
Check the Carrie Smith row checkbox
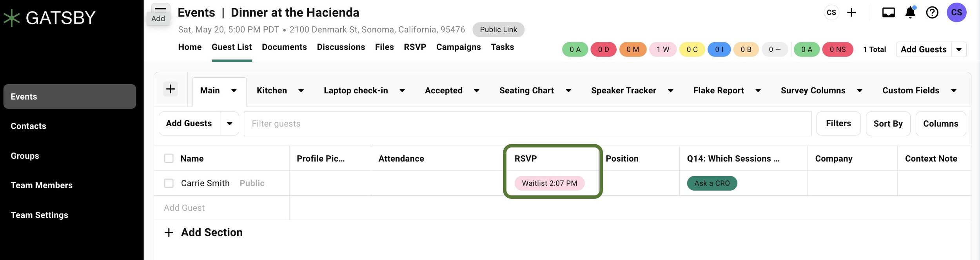[x=169, y=183]
